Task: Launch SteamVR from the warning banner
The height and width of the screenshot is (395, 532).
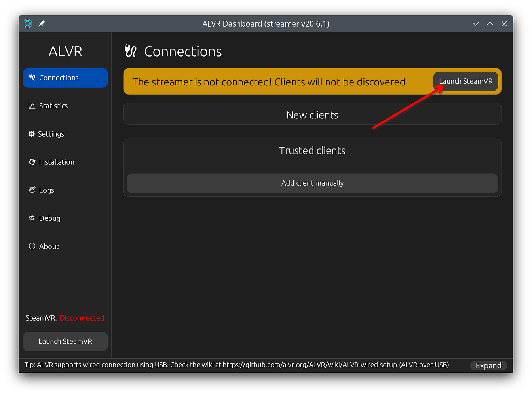Action: (465, 81)
